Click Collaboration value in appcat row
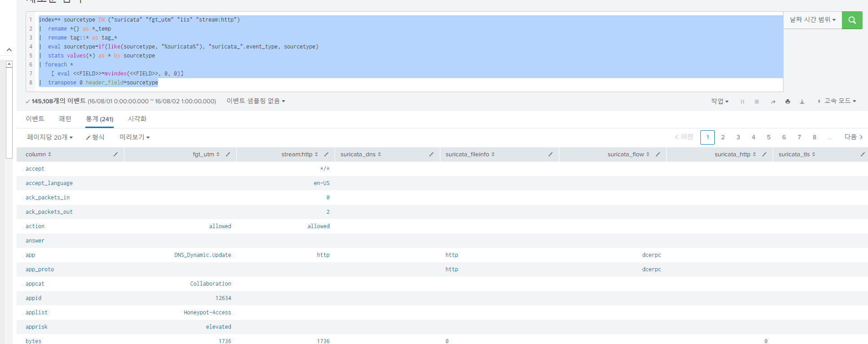868x344 pixels. pyautogui.click(x=211, y=284)
